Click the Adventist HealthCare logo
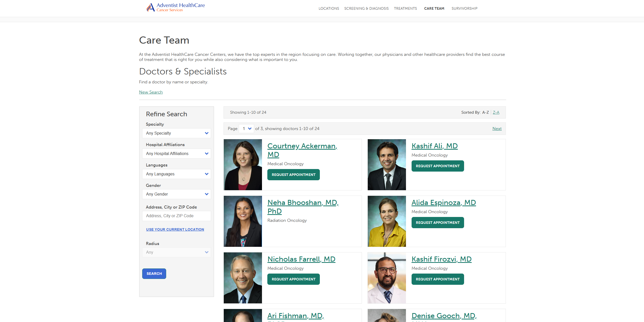The height and width of the screenshot is (322, 644). click(x=176, y=7)
